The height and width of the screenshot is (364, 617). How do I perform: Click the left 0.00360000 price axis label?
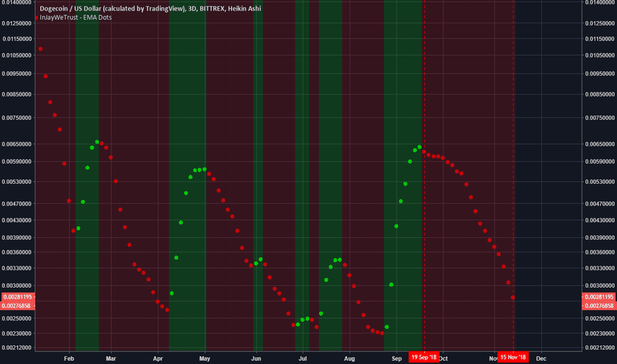(x=17, y=252)
